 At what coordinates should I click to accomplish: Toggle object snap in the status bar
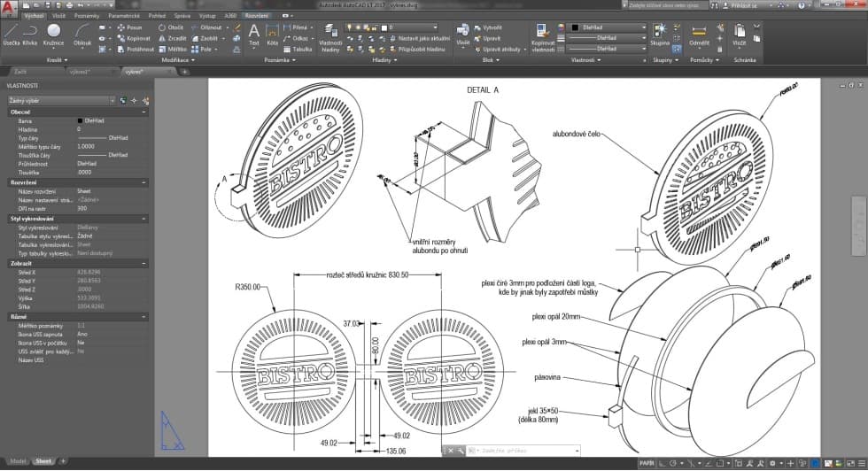tap(719, 463)
